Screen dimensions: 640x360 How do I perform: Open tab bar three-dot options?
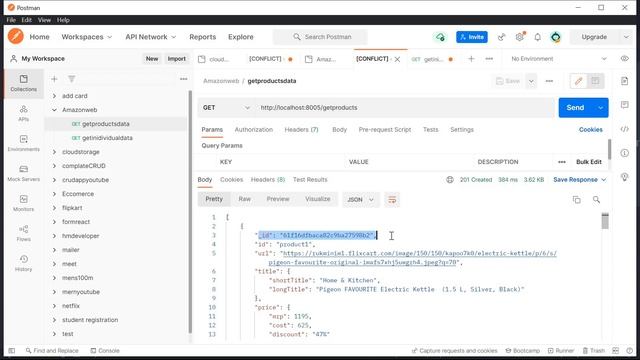coord(489,59)
